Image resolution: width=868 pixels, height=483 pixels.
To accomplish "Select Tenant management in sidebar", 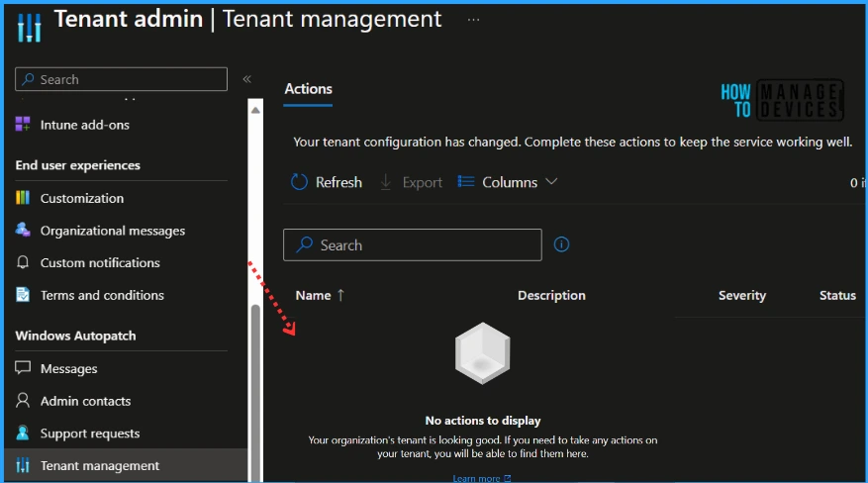I will pyautogui.click(x=126, y=465).
